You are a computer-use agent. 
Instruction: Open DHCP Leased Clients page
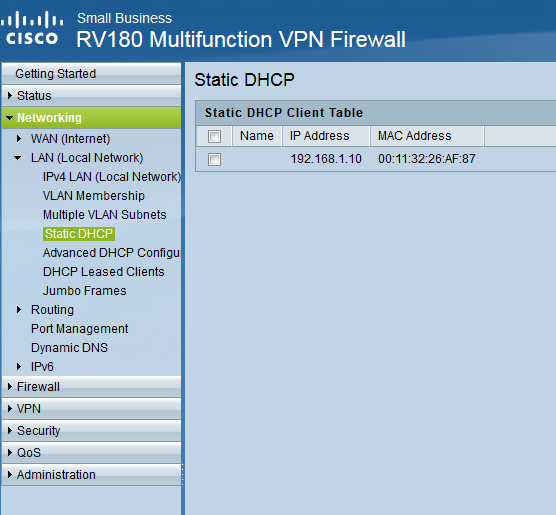[104, 272]
